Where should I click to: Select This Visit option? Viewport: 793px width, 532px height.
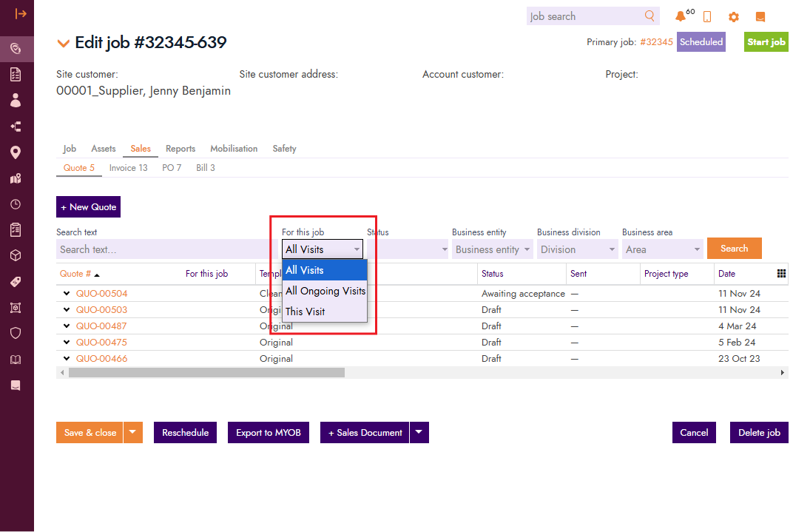[x=325, y=312]
